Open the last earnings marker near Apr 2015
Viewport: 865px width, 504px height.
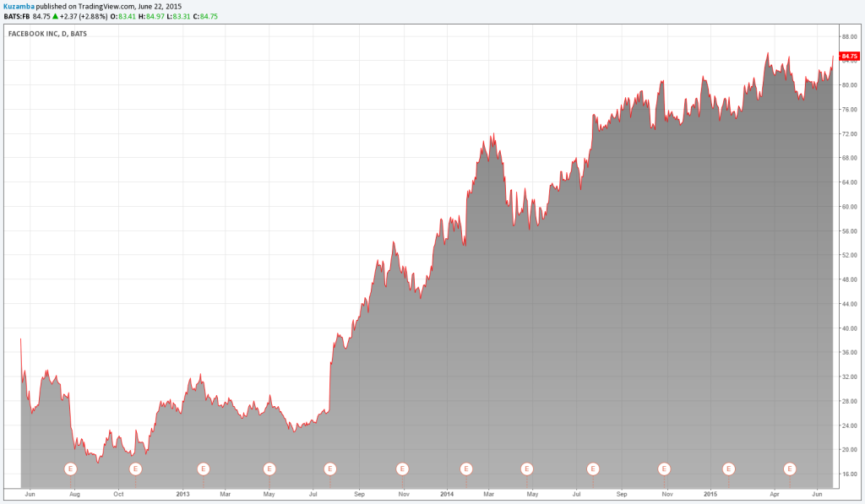[790, 469]
